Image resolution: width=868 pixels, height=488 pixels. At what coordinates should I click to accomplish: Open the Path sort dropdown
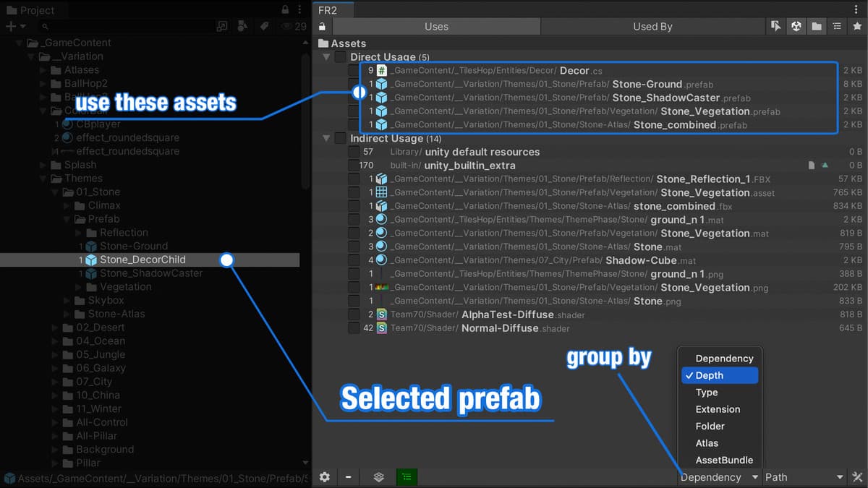[804, 477]
